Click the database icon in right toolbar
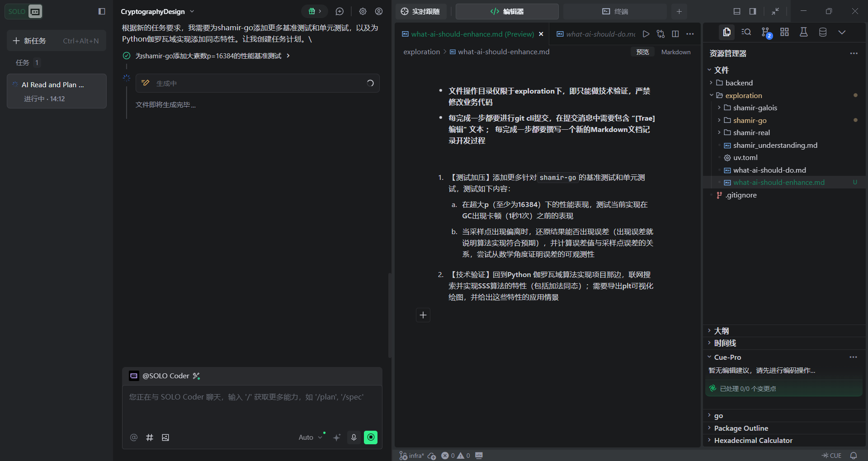 823,33
